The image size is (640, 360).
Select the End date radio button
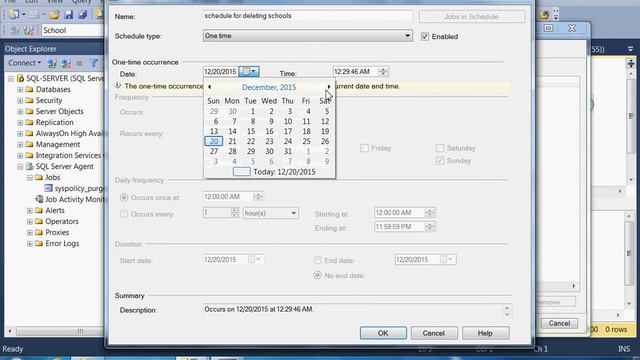pos(317,260)
